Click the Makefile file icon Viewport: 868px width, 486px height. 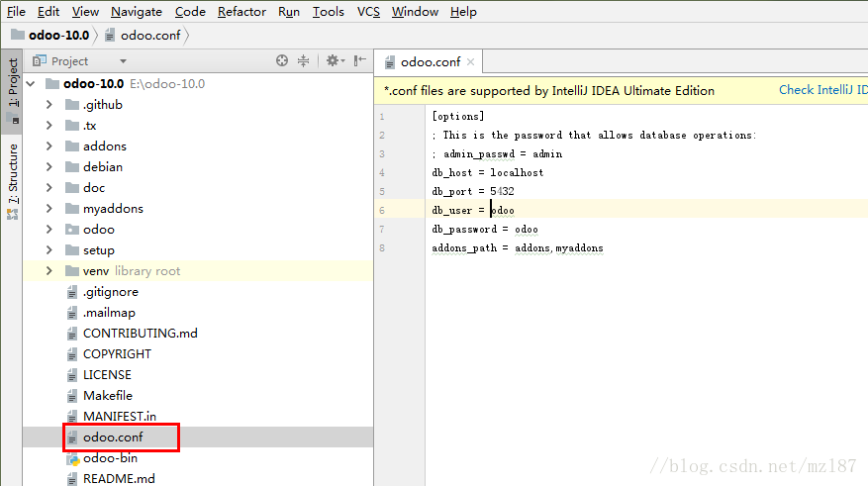[72, 396]
